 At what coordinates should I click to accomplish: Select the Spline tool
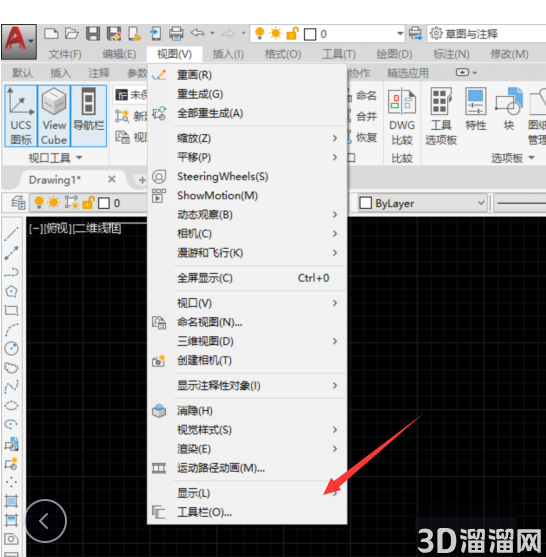coord(11,386)
